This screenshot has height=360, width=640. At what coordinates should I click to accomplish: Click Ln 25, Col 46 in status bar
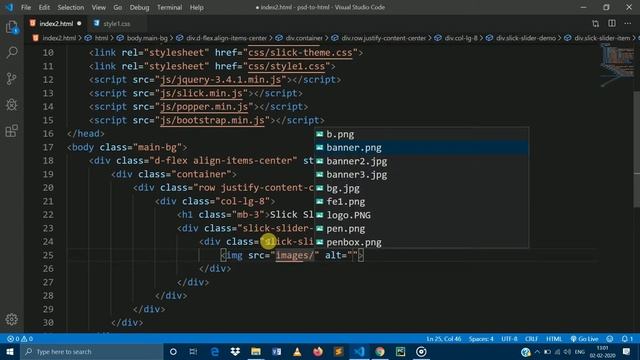[444, 339]
